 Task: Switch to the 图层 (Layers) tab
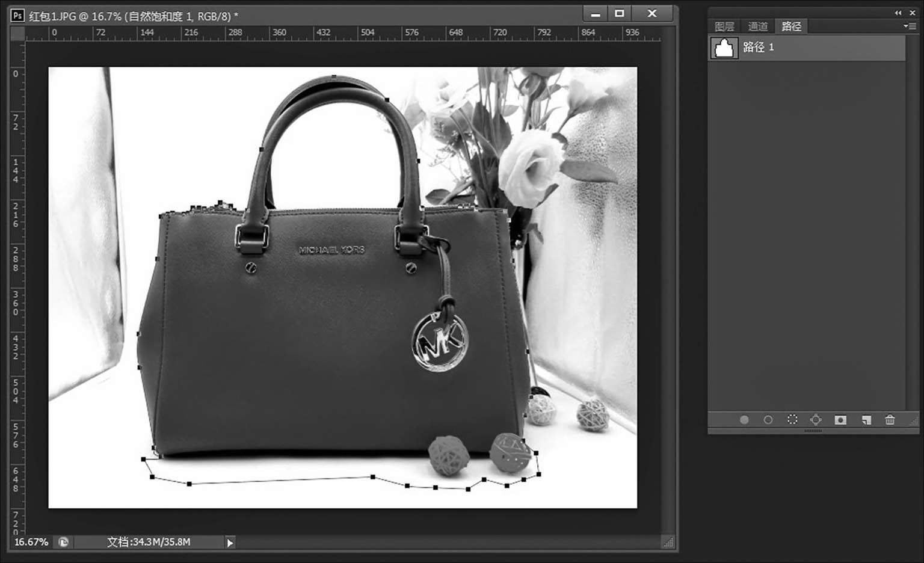(x=724, y=26)
